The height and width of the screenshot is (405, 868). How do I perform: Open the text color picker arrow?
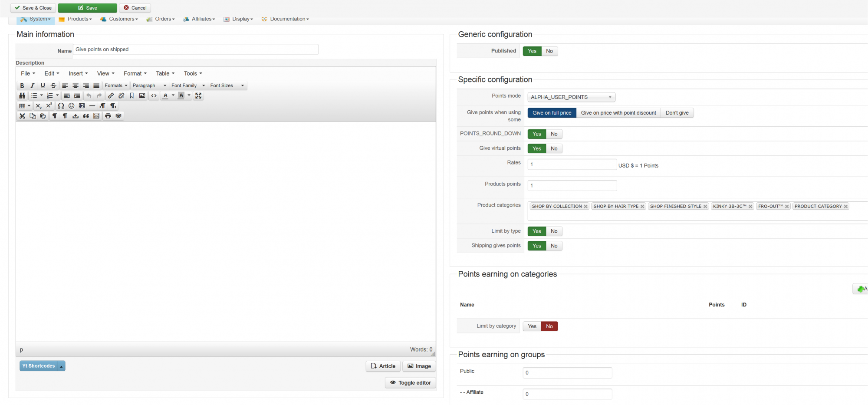pyautogui.click(x=173, y=95)
